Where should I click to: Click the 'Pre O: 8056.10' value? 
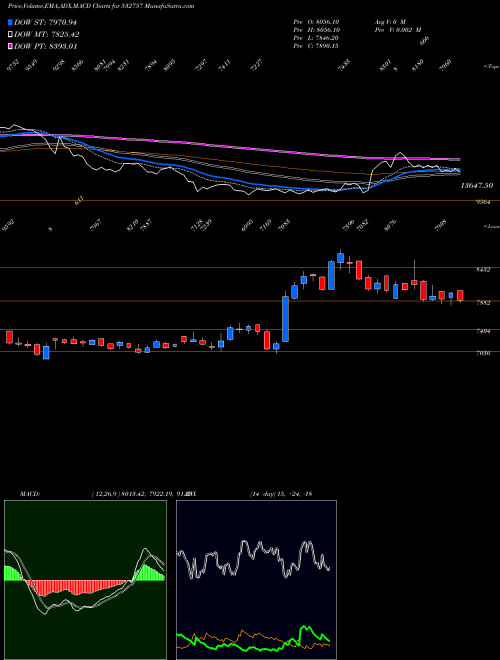[x=316, y=22]
